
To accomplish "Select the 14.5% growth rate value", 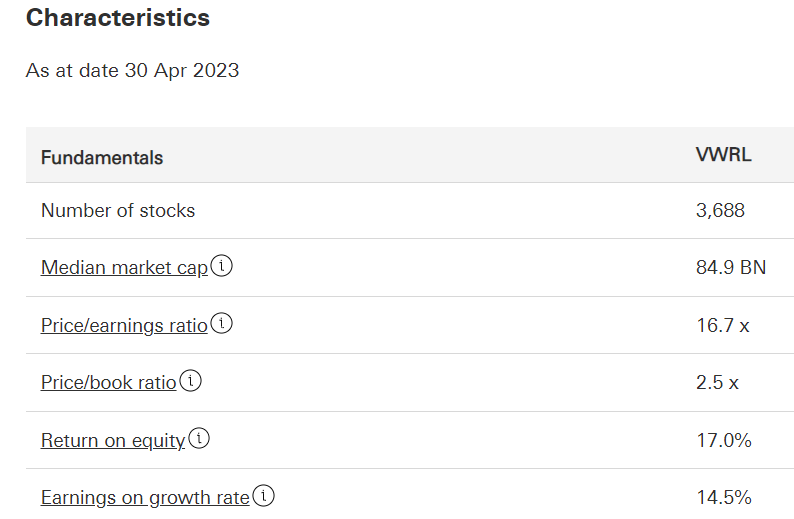I will pyautogui.click(x=723, y=497).
